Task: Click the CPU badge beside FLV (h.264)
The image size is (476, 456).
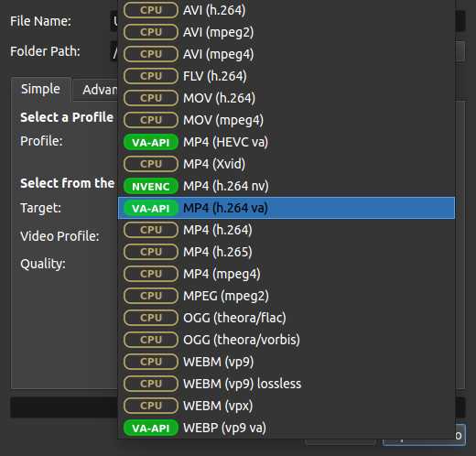Action: [x=151, y=76]
